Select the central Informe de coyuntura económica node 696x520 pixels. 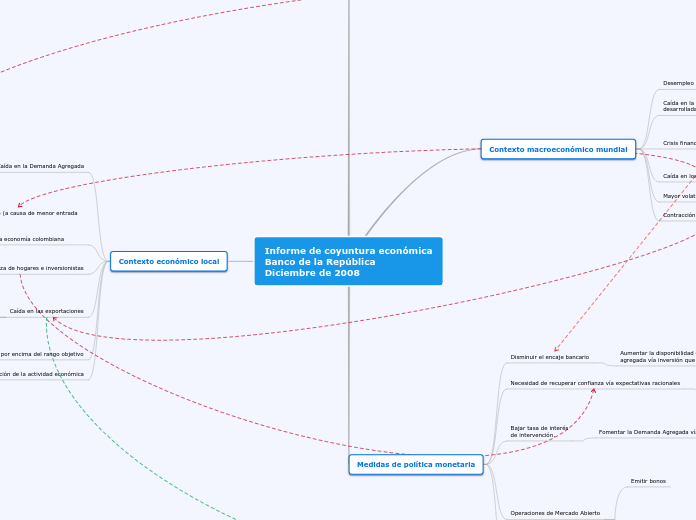coord(348,262)
